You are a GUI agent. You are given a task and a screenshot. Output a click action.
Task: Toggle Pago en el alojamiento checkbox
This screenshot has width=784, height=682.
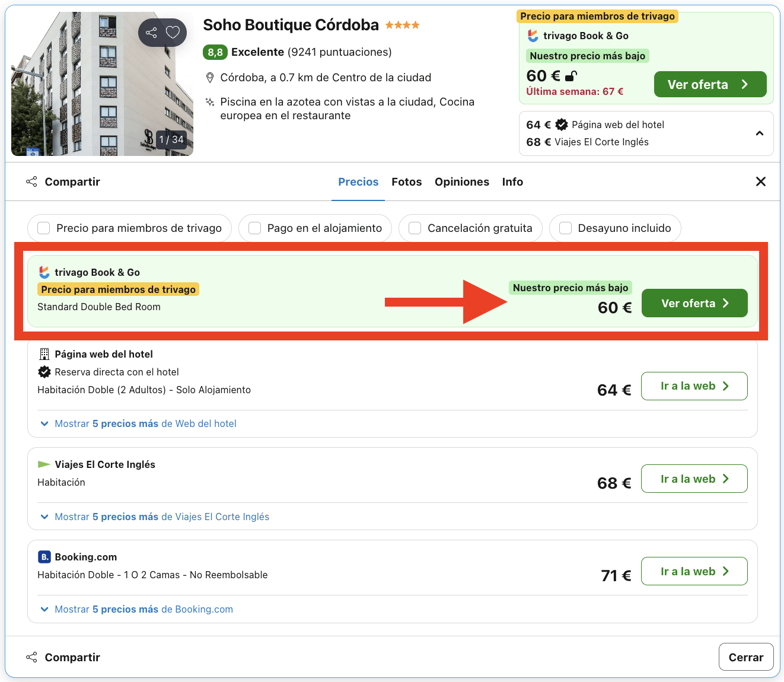[255, 228]
